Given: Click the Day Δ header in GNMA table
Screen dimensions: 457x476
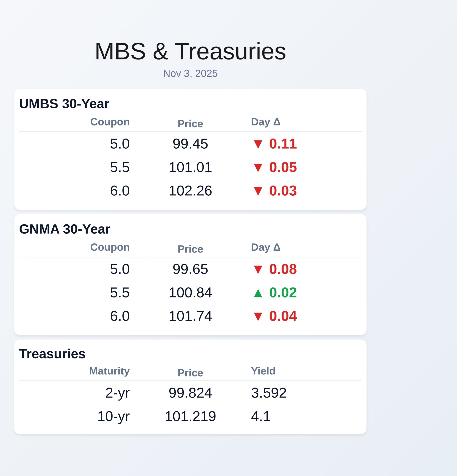Looking at the screenshot, I should [266, 247].
